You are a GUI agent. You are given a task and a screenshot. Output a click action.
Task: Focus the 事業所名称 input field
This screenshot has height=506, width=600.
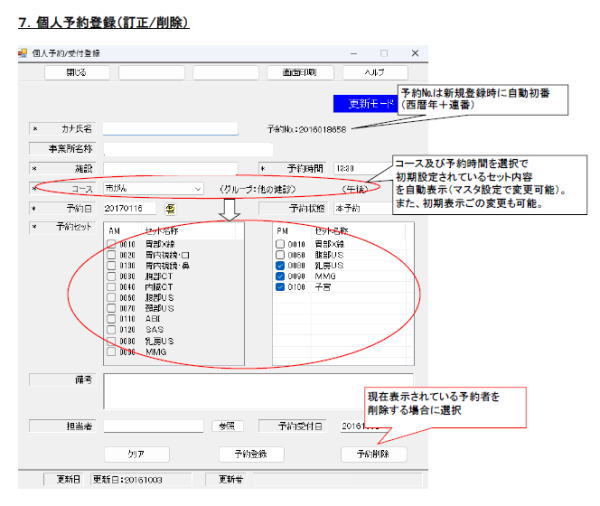coord(188,149)
